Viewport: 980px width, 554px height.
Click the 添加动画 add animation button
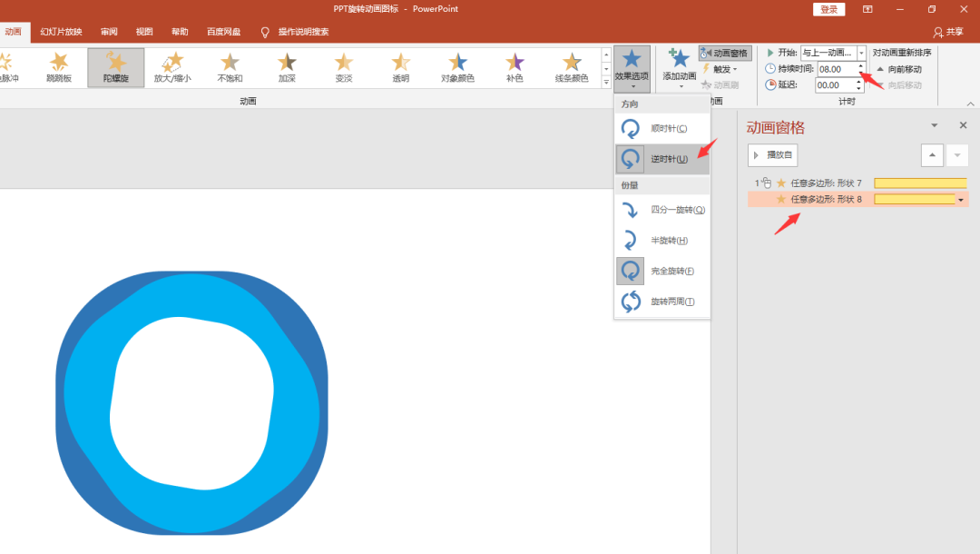pos(679,68)
